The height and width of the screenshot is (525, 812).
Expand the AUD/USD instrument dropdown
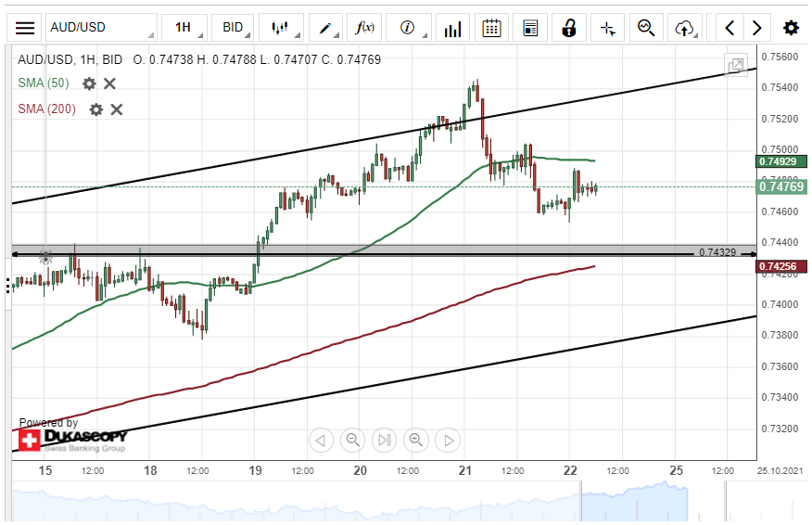pyautogui.click(x=101, y=28)
